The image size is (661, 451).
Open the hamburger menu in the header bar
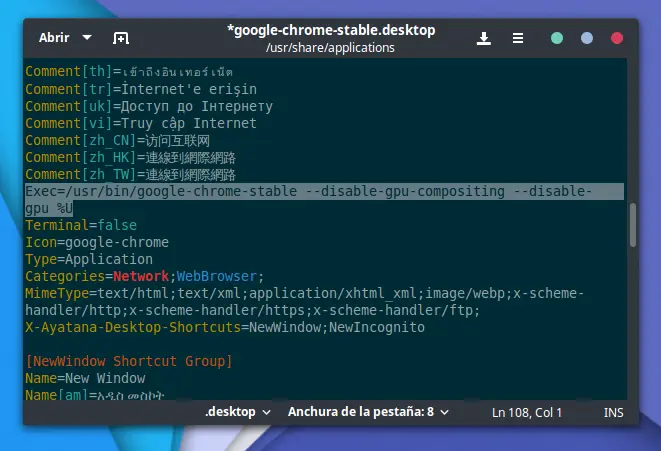(518, 38)
